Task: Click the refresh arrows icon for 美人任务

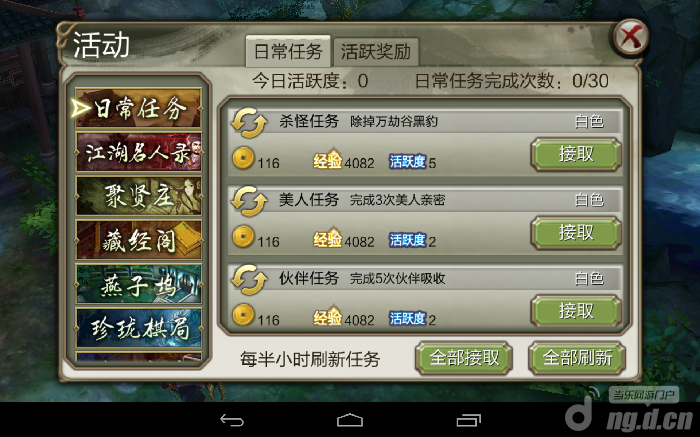Action: click(x=249, y=201)
